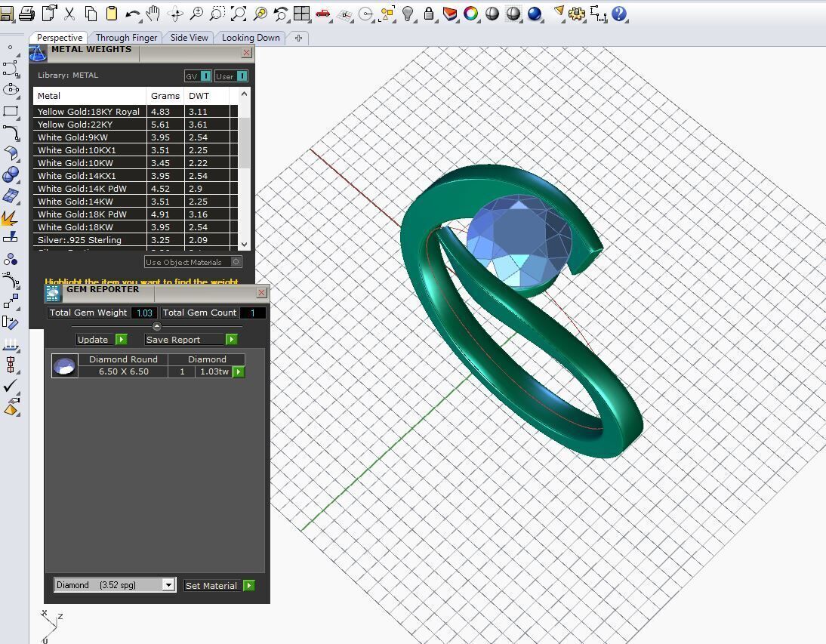Screen dimensions: 826x644
Task: Close the Metal Weights panel
Action: (247, 53)
